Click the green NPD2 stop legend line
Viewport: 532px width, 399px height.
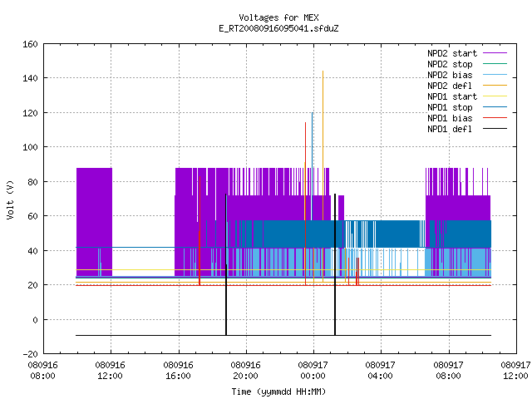(x=495, y=64)
